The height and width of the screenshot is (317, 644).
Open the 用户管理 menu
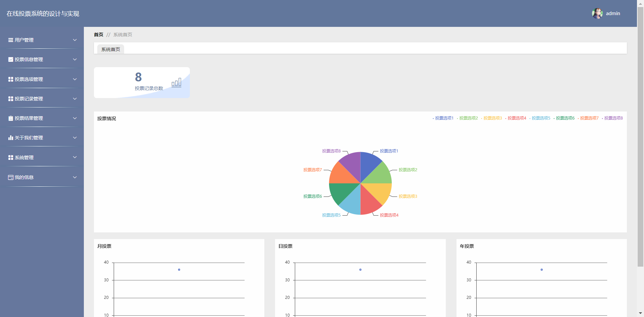42,40
